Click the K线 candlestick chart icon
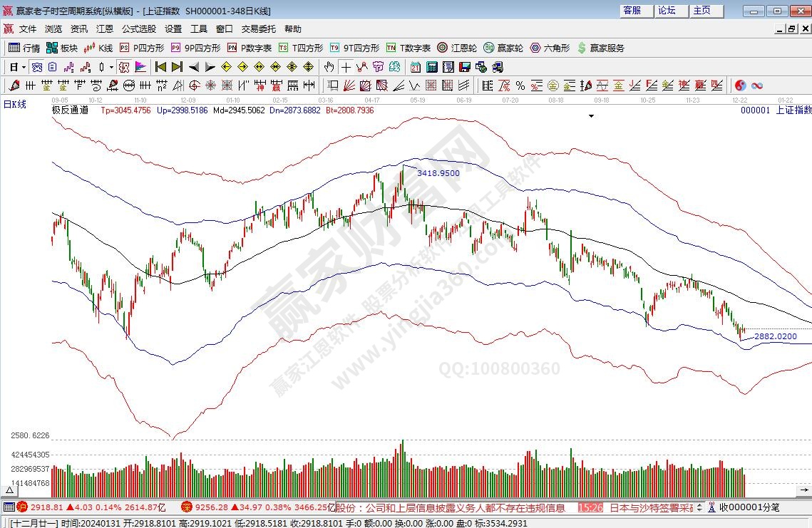 (x=98, y=48)
